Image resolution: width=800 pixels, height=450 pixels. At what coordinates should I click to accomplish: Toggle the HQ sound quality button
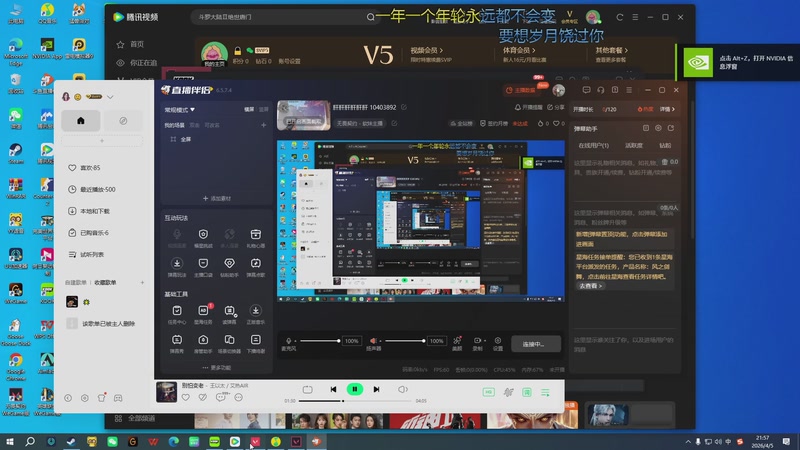click(488, 392)
